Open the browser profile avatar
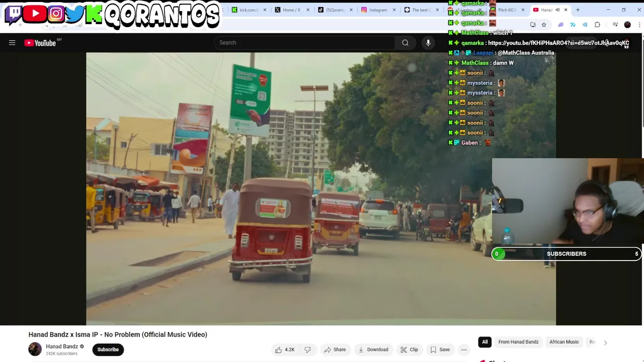 point(627,25)
